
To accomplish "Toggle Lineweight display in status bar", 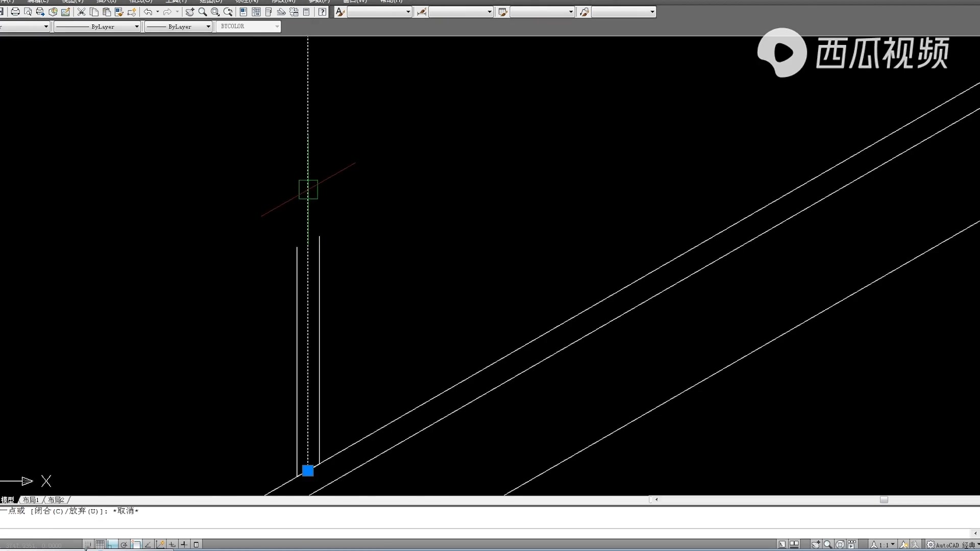I will (x=184, y=544).
